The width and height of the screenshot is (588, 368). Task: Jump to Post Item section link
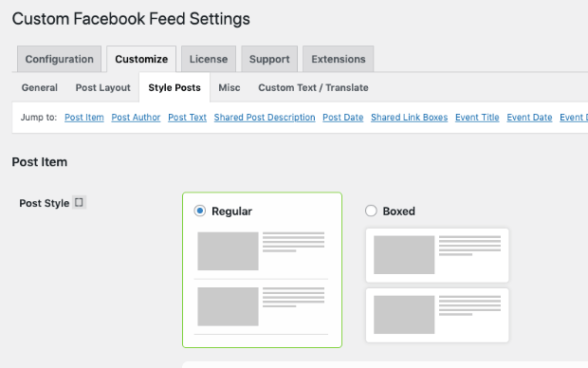[84, 118]
